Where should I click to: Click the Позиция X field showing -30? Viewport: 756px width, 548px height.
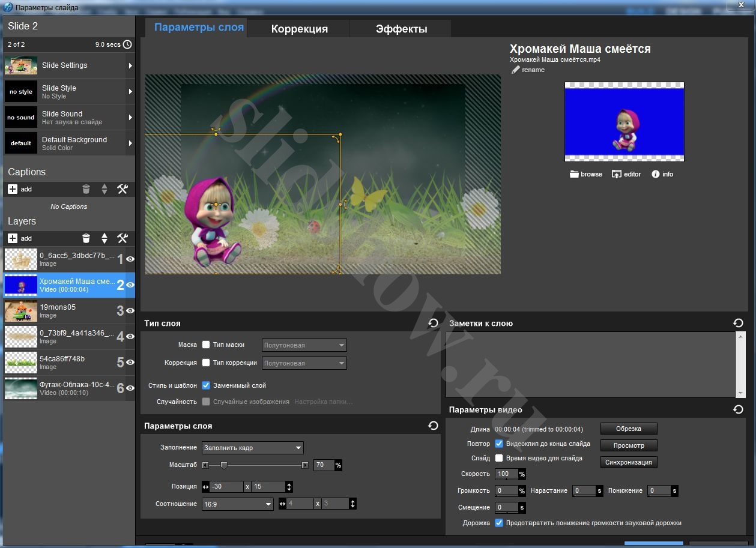pos(227,487)
